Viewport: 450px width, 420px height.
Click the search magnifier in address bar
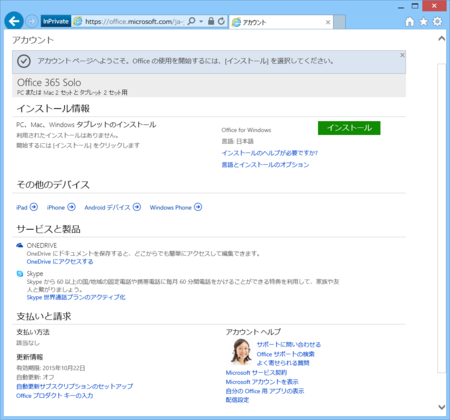coord(192,21)
